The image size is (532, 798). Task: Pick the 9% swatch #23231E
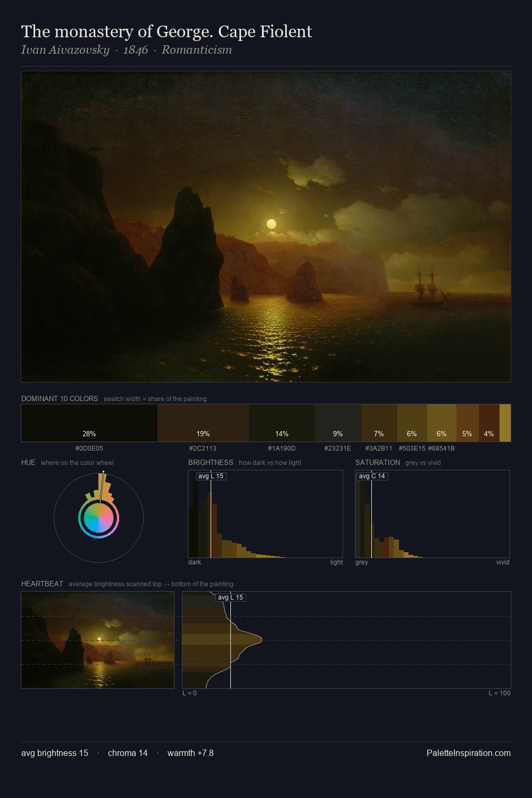click(x=338, y=423)
